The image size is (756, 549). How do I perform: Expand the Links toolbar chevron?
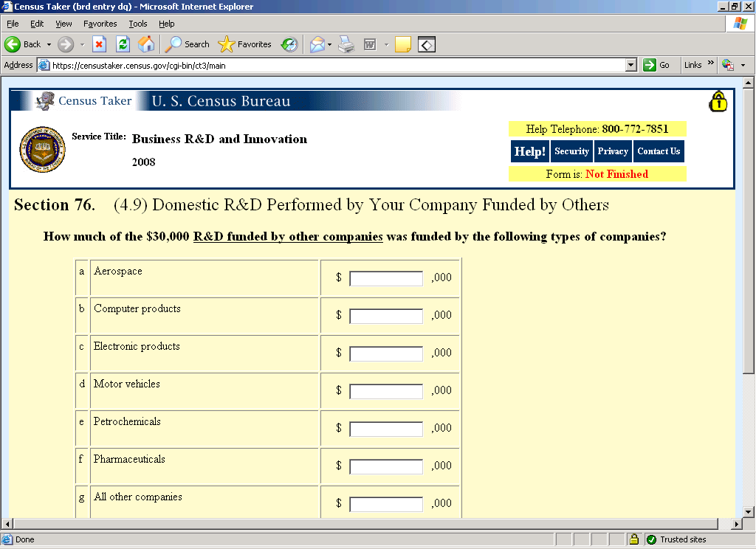711,64
